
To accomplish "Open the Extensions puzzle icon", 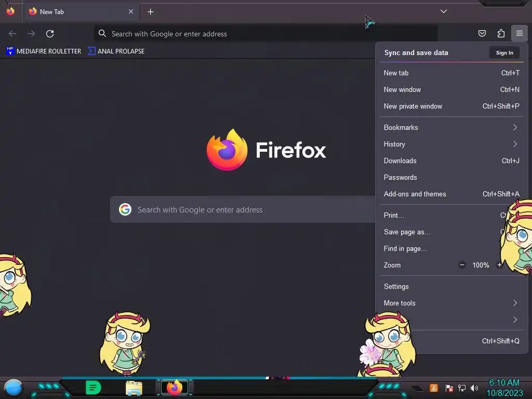I will [501, 33].
